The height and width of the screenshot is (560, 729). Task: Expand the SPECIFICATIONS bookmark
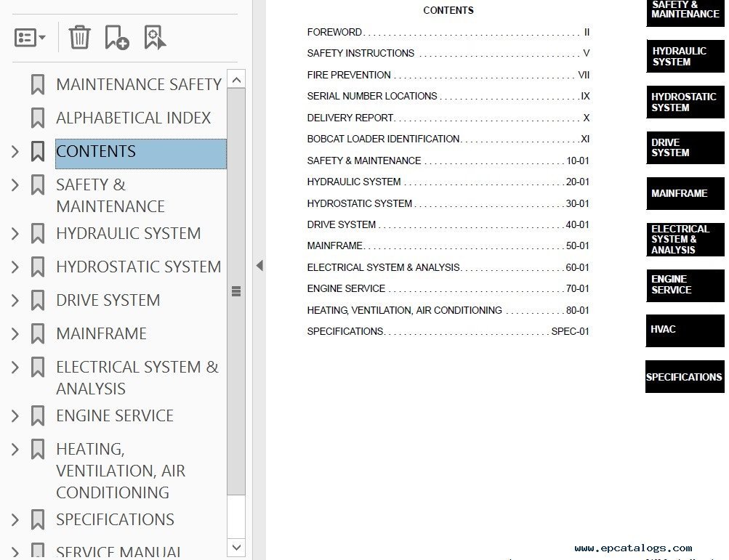click(x=15, y=520)
